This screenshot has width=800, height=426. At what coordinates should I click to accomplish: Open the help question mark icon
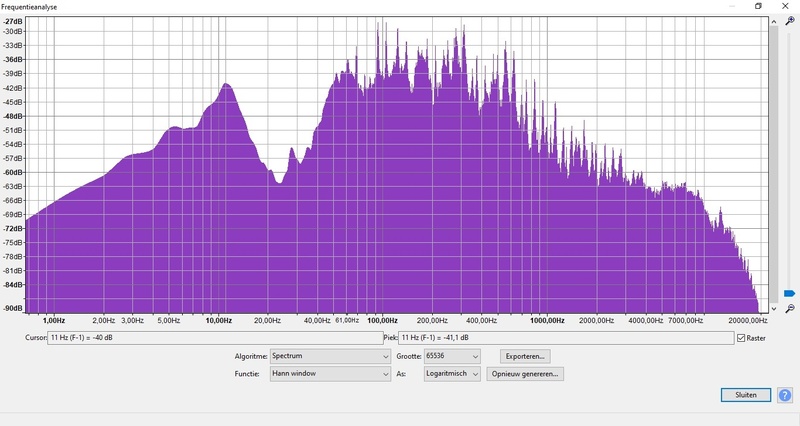click(785, 395)
